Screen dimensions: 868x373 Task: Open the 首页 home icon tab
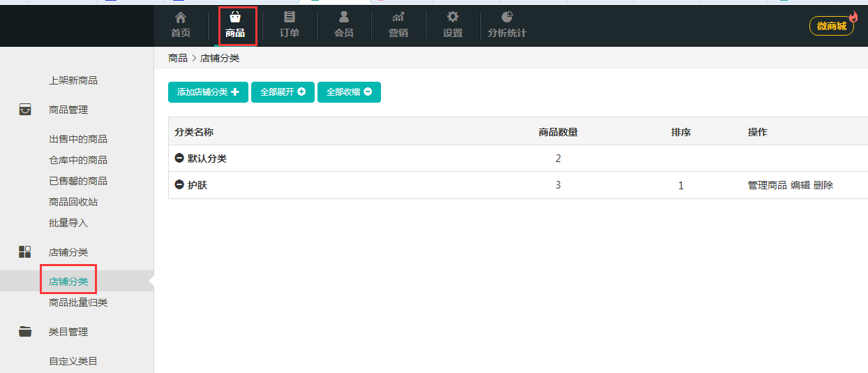181,17
